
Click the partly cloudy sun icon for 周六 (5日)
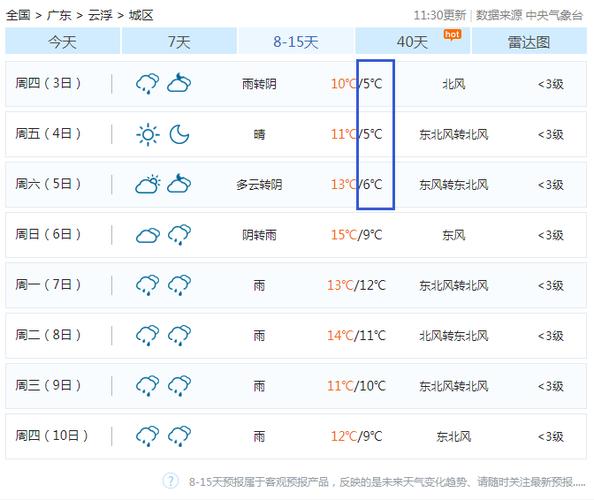(x=148, y=184)
